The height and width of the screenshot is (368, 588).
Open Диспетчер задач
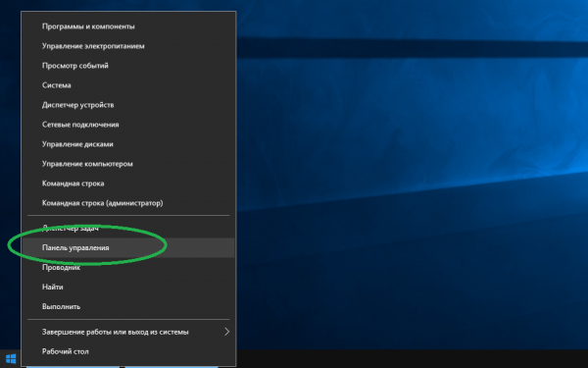click(128, 228)
